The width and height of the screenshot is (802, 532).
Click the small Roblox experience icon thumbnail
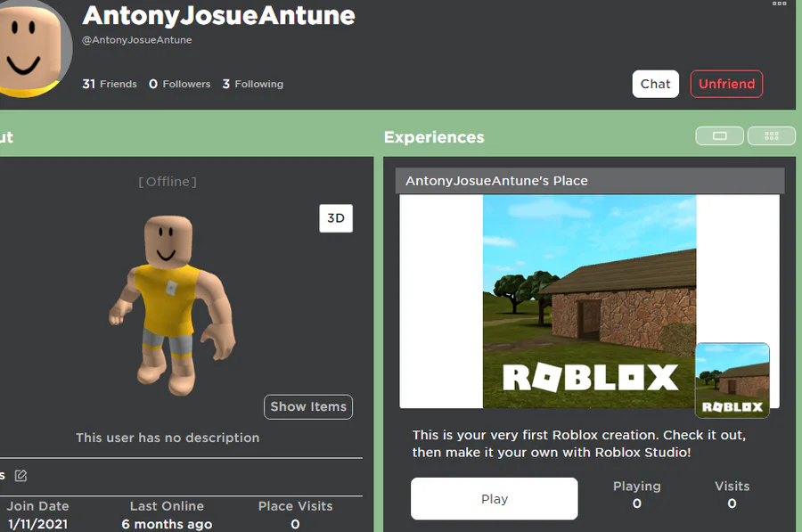click(x=732, y=381)
